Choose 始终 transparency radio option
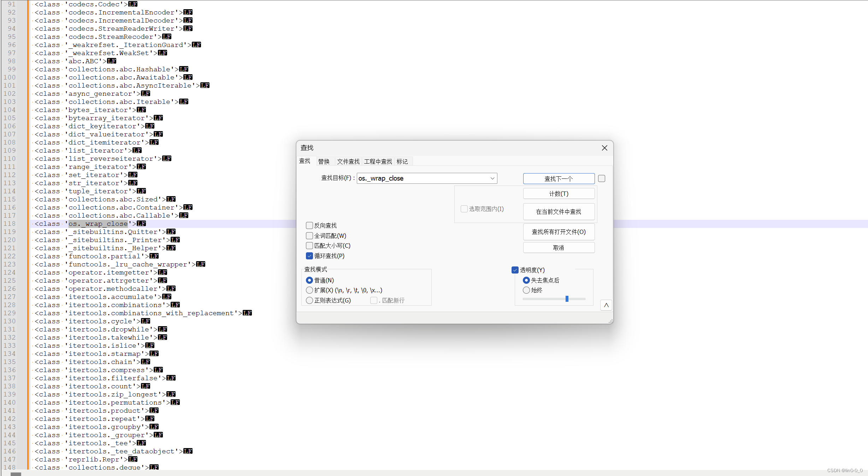The width and height of the screenshot is (868, 476). (526, 290)
